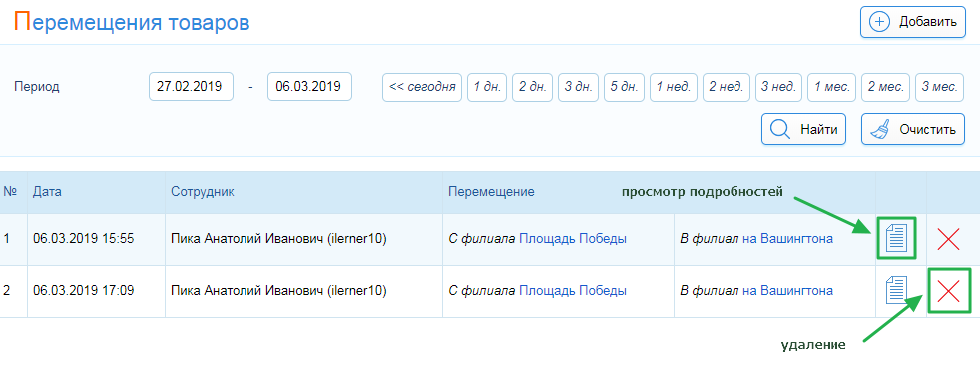
Task: Click the Дата column header
Action: tap(48, 191)
